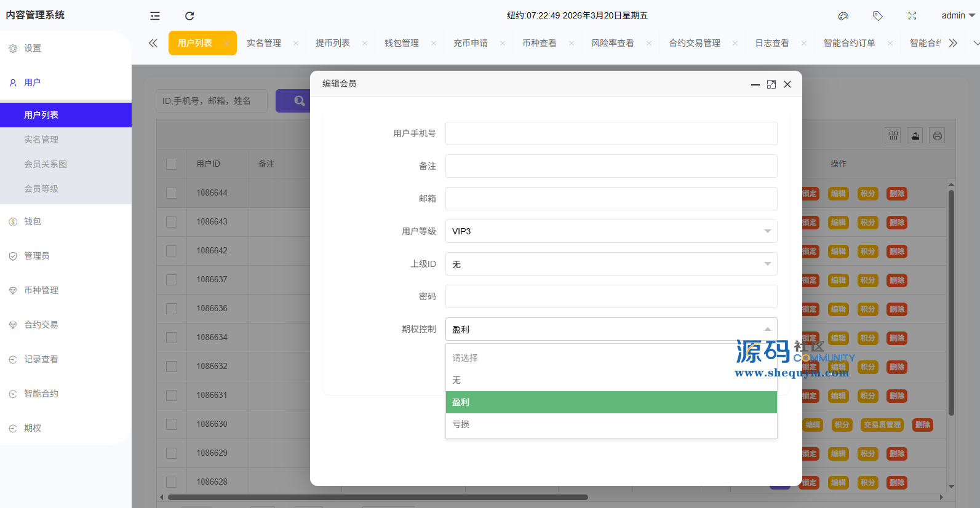
Task: Open 会员等级 in the sidebar
Action: (x=41, y=189)
